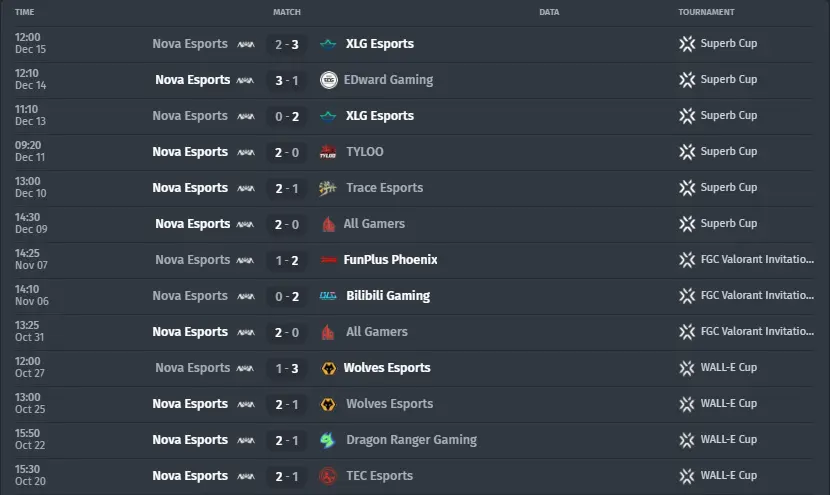Open the Bilibili Gaming team link
The width and height of the screenshot is (830, 495).
387,296
